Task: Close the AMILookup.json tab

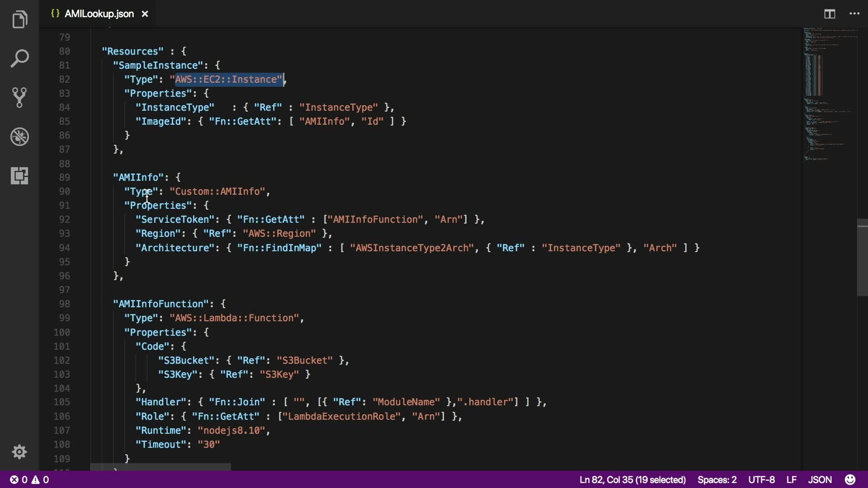Action: click(x=145, y=14)
